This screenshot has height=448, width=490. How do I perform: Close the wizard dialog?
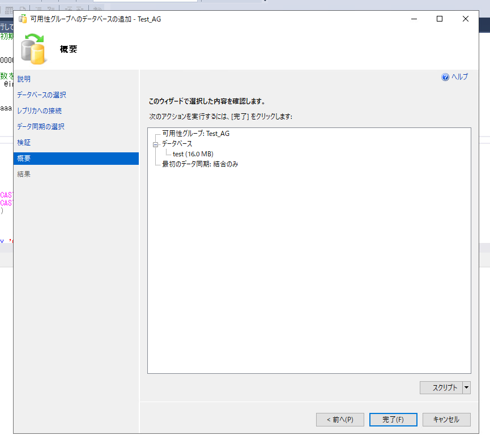pos(465,19)
